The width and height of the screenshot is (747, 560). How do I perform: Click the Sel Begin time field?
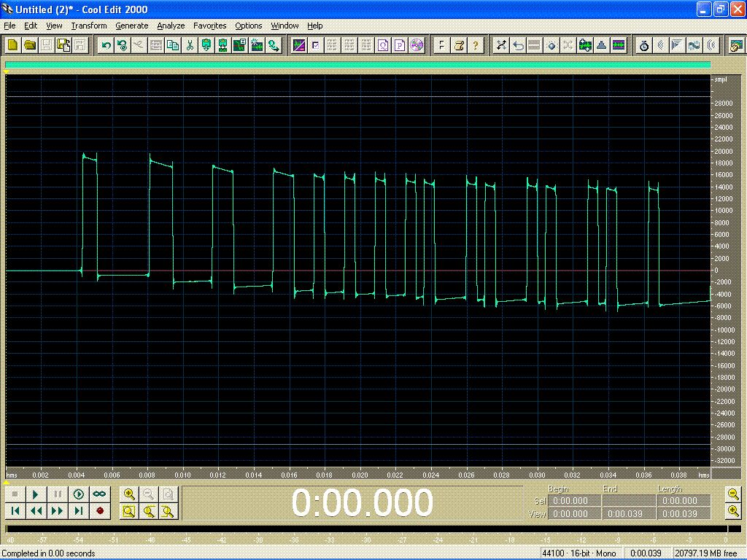tap(576, 501)
